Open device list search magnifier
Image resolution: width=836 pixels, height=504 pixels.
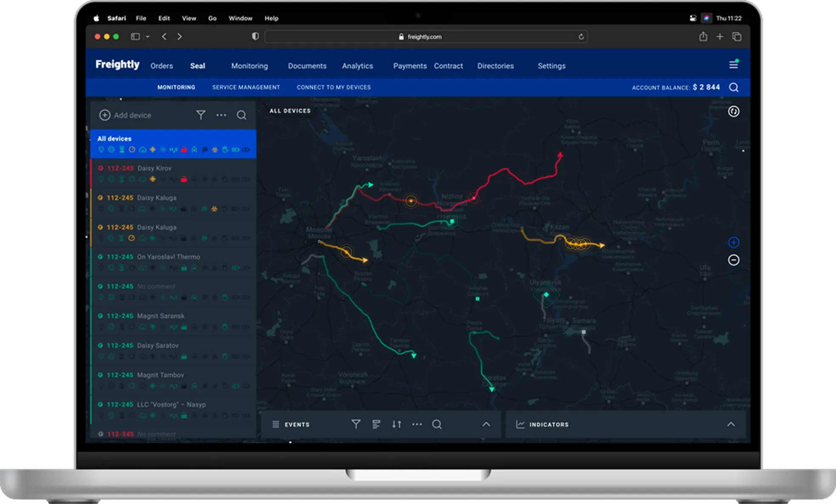point(241,115)
